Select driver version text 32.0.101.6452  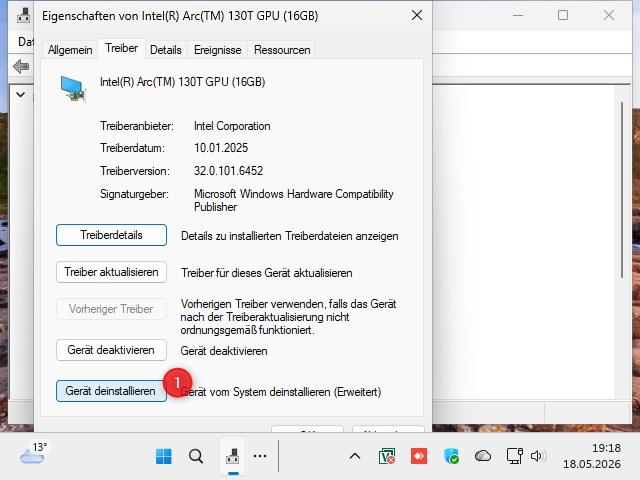tap(229, 171)
